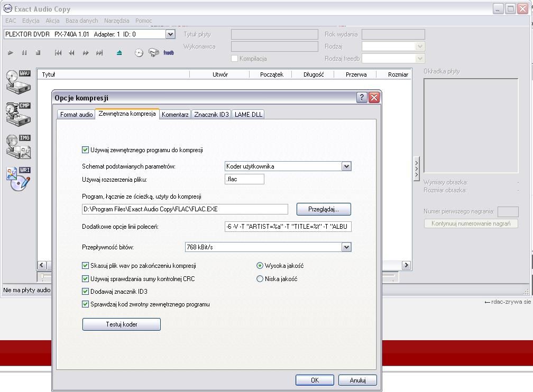Open the Rodzaj freedb dropdown
The height and width of the screenshot is (392, 533).
[420, 59]
